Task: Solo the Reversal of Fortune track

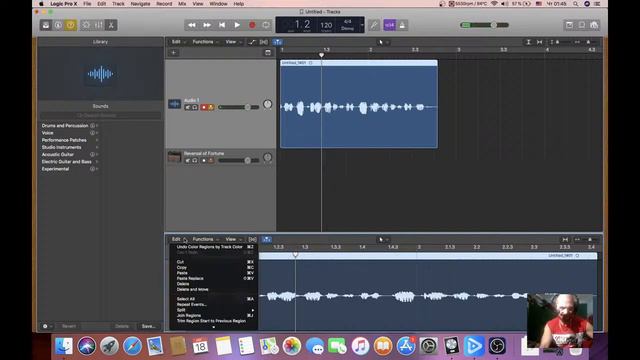Action: click(x=195, y=161)
